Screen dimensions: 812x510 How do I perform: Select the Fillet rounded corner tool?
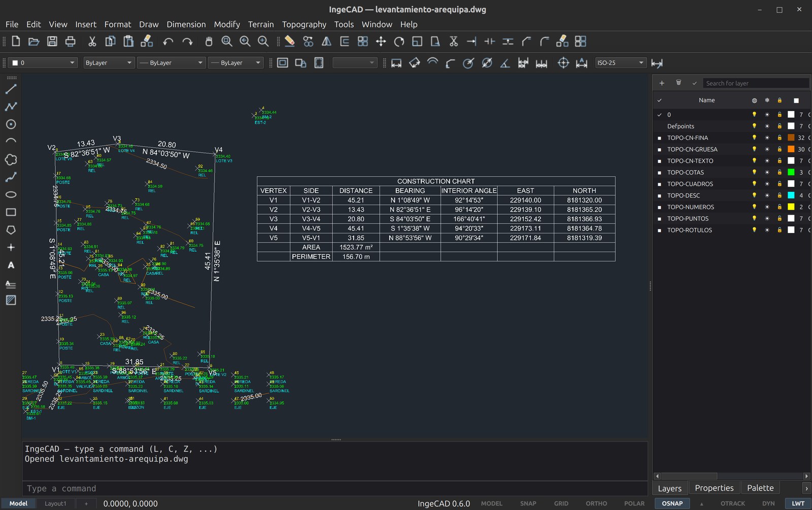(x=545, y=41)
